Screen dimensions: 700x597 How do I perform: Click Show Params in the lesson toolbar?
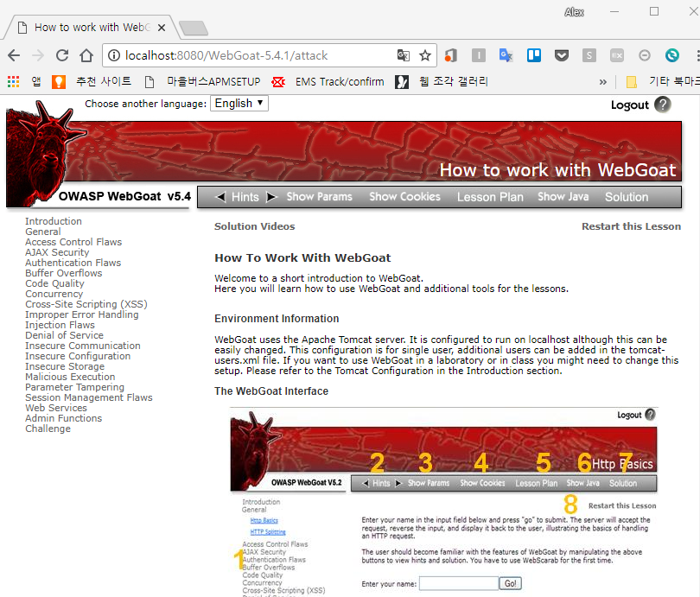point(319,197)
